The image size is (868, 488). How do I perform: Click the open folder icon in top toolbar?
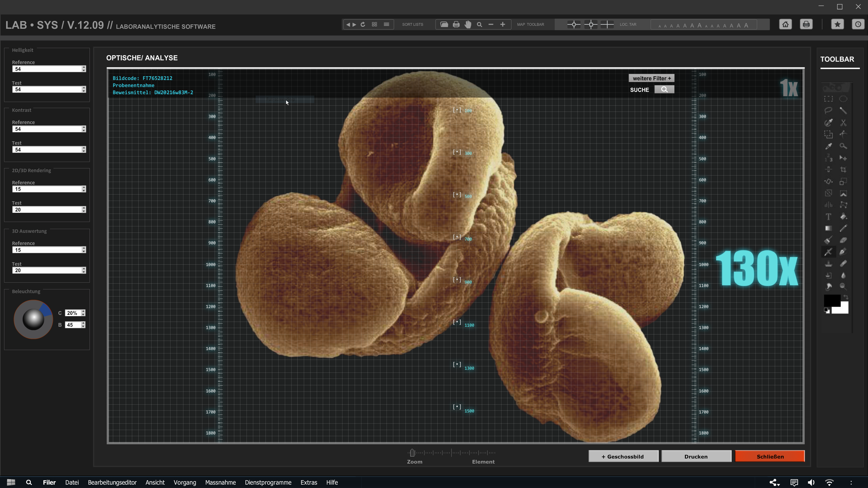click(x=444, y=24)
